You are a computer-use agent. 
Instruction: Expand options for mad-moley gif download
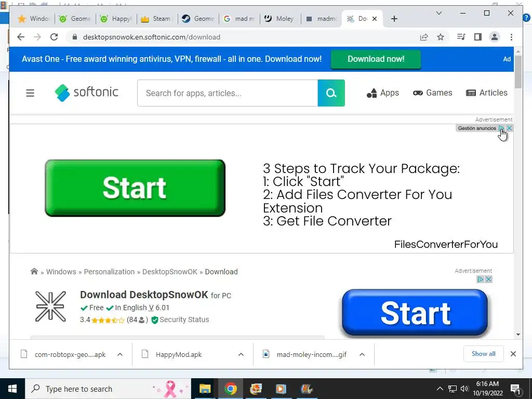click(362, 354)
